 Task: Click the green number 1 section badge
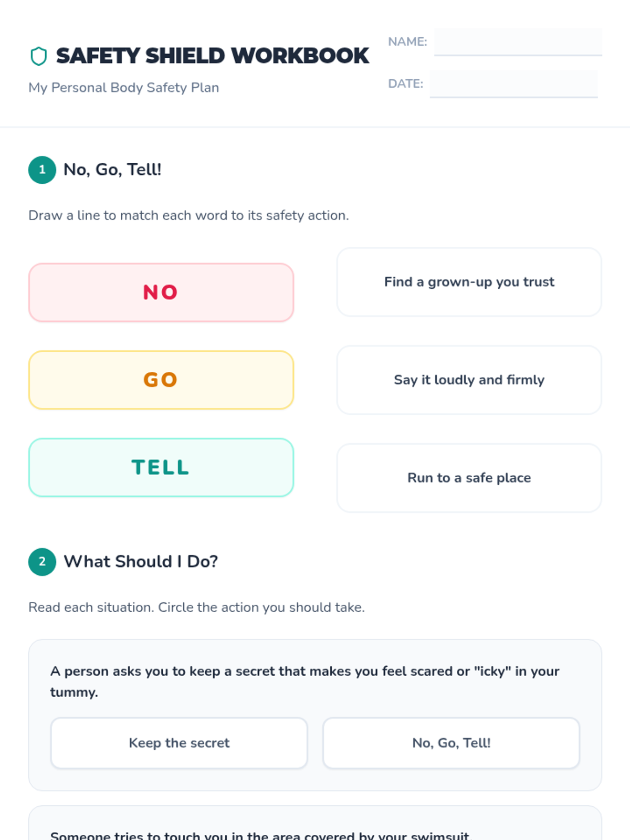click(42, 170)
